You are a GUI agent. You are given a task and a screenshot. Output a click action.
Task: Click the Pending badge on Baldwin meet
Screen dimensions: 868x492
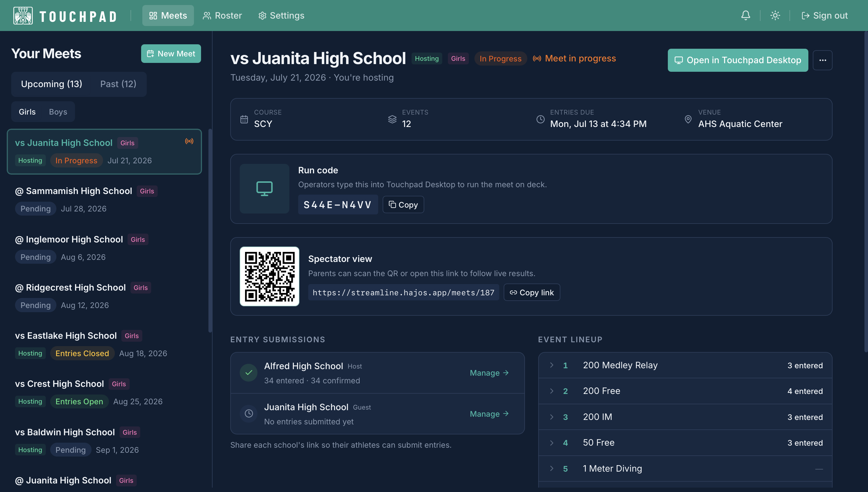tap(71, 450)
